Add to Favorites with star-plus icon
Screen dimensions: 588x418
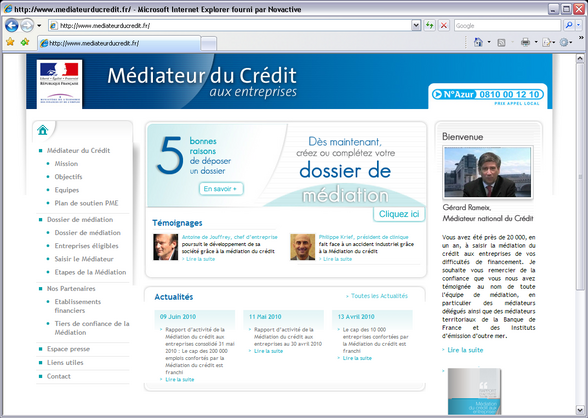(25, 42)
